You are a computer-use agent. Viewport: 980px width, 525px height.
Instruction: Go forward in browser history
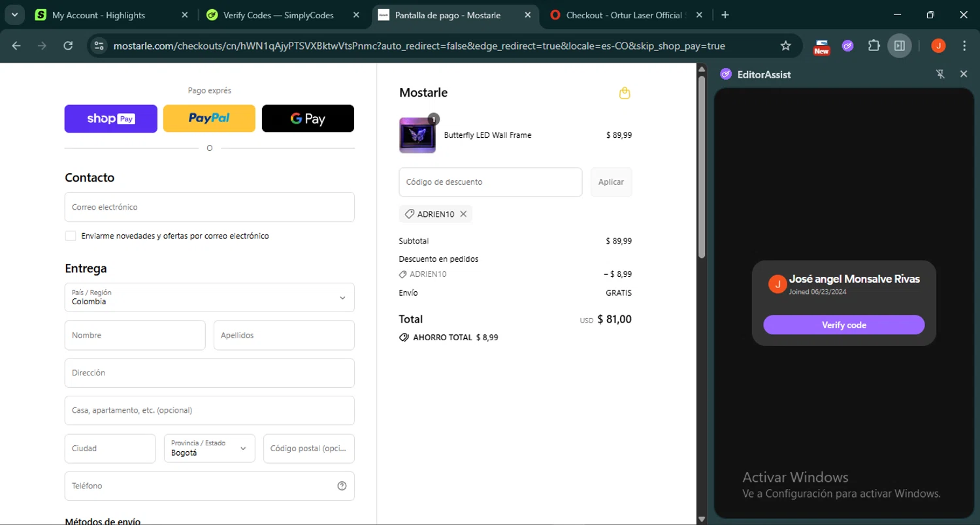pos(42,46)
